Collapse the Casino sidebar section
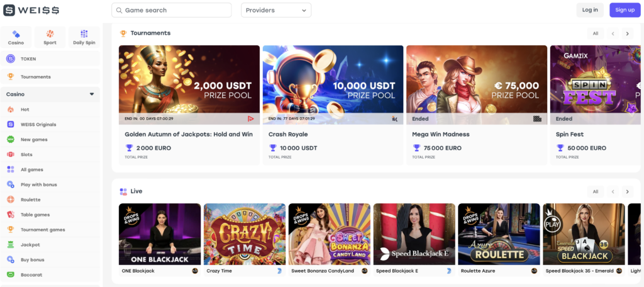Screen dimensions: 644x287 point(92,94)
